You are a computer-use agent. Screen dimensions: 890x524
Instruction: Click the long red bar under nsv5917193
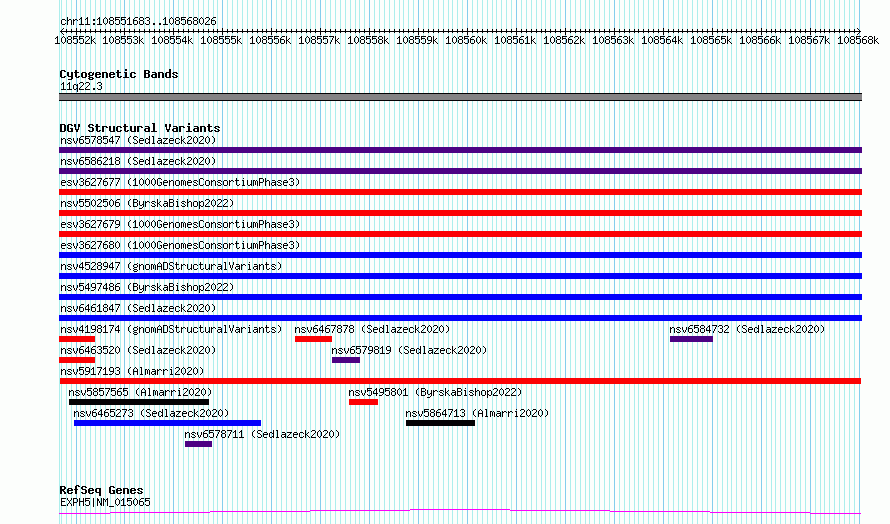[x=460, y=381]
